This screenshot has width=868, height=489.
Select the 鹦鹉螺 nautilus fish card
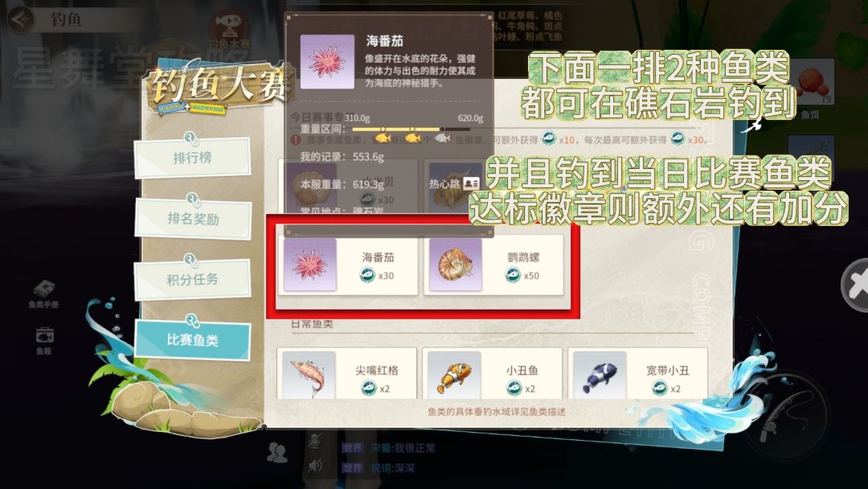493,265
